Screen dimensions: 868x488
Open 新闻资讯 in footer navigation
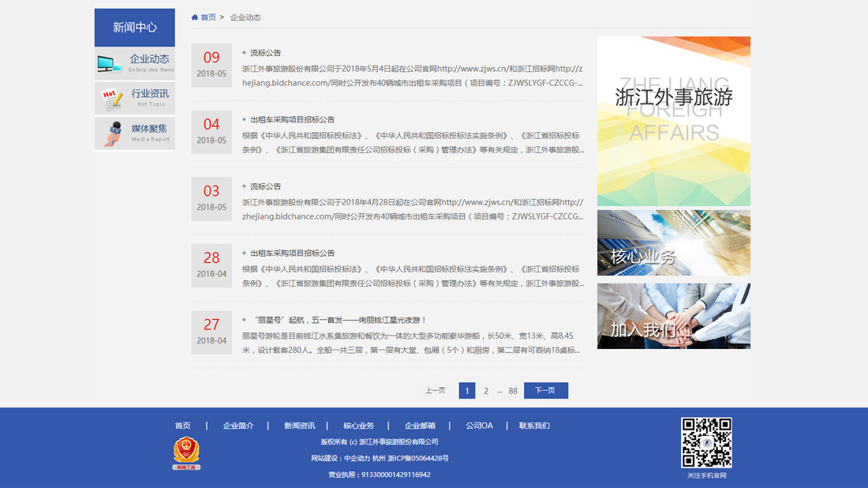tap(300, 426)
